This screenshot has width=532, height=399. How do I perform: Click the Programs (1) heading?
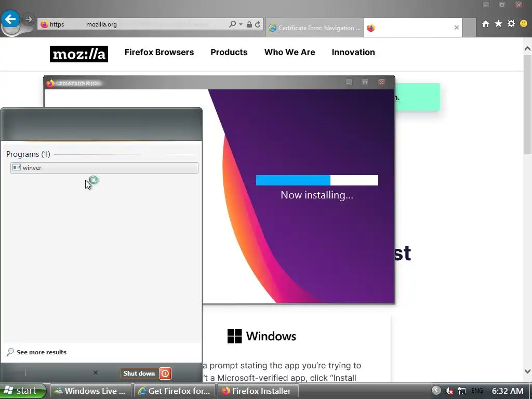pos(28,154)
